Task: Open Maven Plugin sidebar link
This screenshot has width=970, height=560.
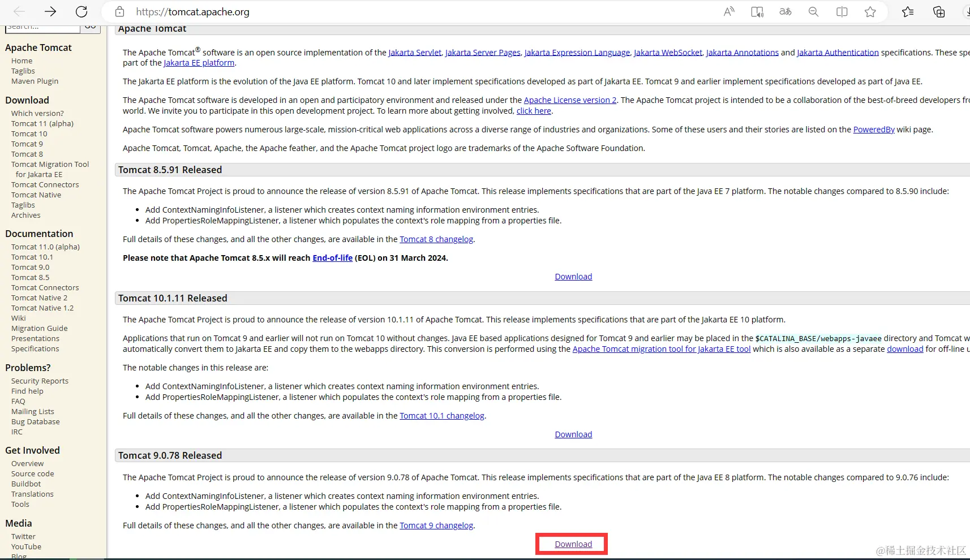Action: point(35,81)
